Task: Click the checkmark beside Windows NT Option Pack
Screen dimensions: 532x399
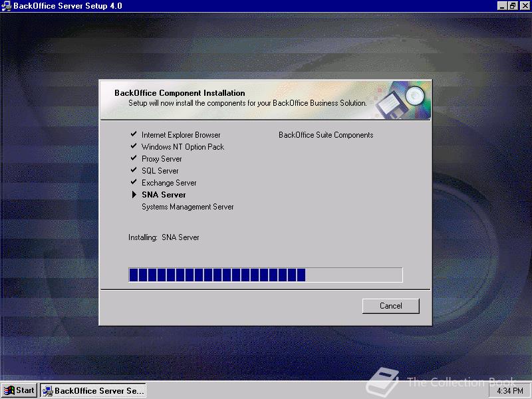Action: point(134,146)
